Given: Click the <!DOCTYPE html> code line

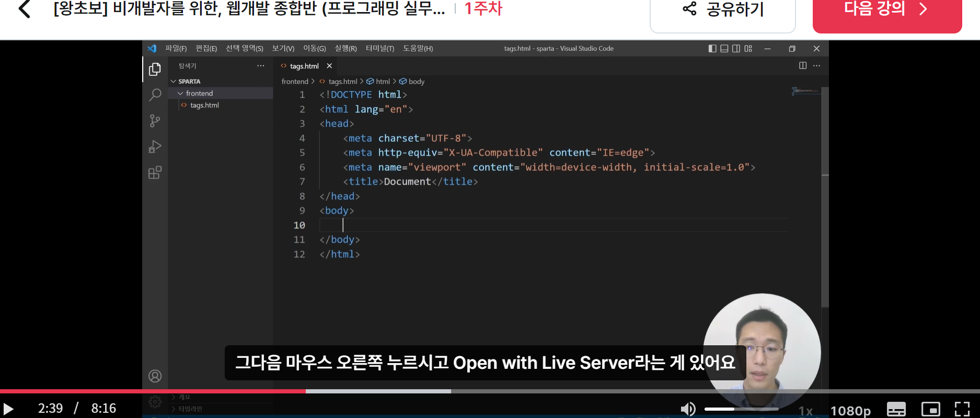Looking at the screenshot, I should [363, 95].
